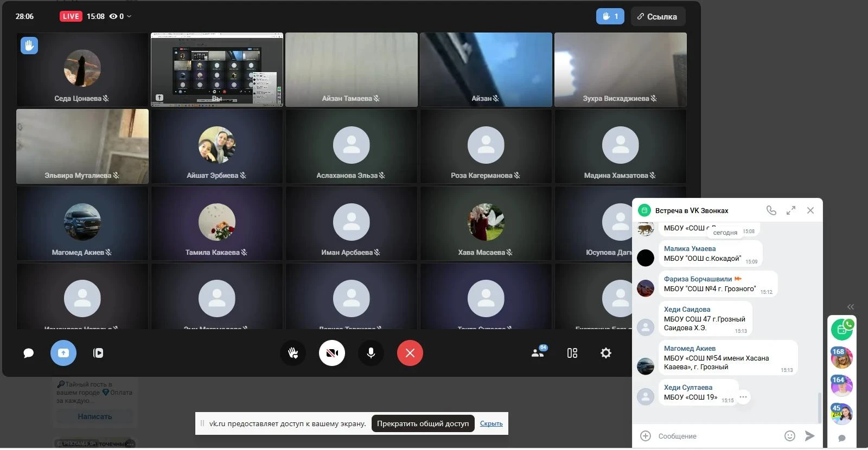Click Магомед Акиев avatar in chat

coord(645,367)
